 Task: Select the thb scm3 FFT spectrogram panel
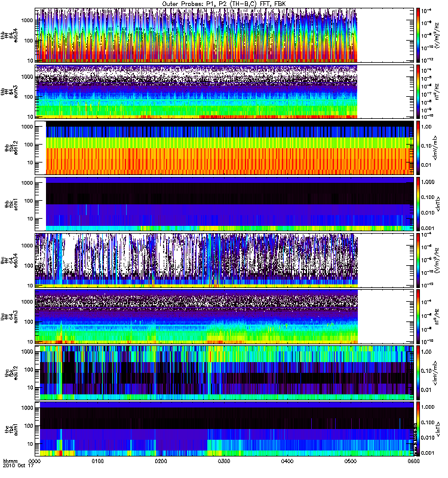click(x=224, y=91)
